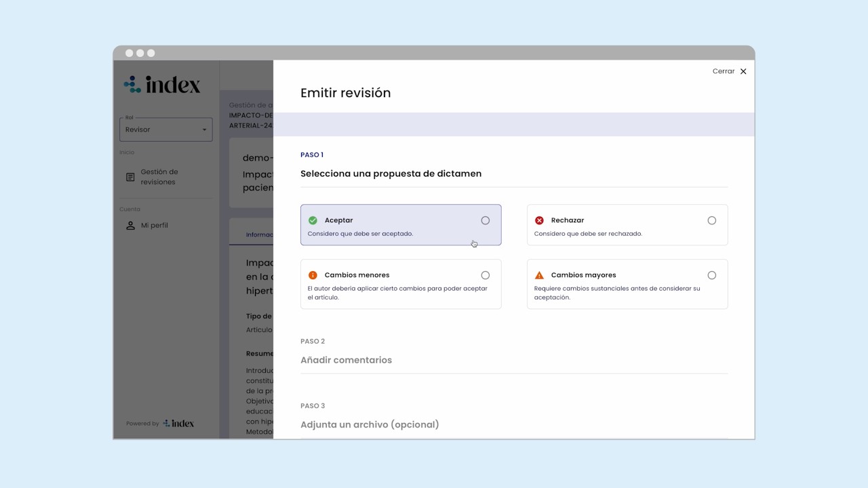The height and width of the screenshot is (488, 868).
Task: Click the green check icon beside Aceptar
Action: pyautogui.click(x=313, y=220)
